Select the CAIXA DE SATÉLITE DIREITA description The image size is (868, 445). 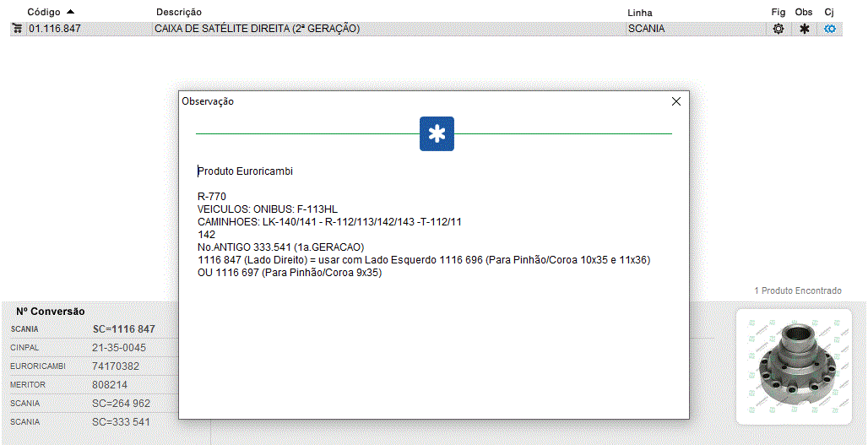pyautogui.click(x=258, y=29)
